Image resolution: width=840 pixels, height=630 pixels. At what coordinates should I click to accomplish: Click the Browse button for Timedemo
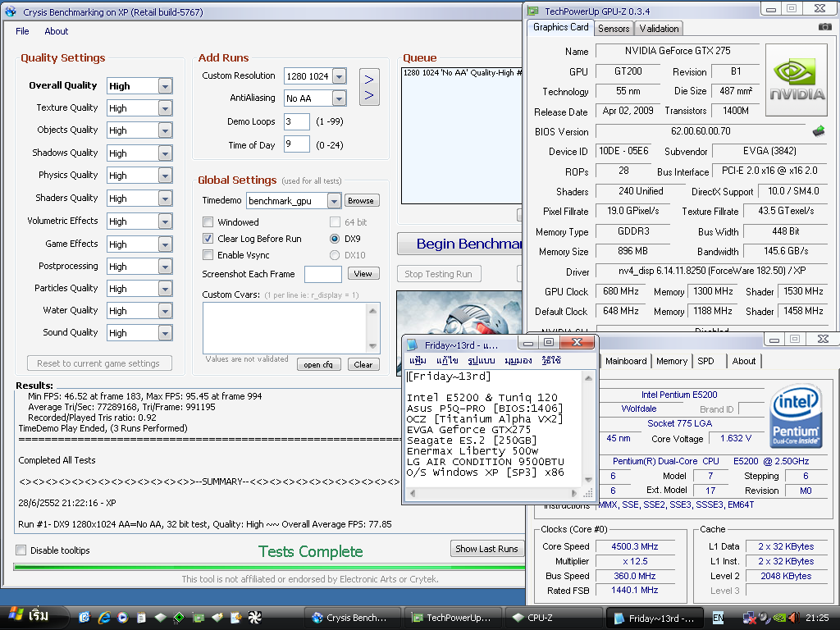click(360, 201)
